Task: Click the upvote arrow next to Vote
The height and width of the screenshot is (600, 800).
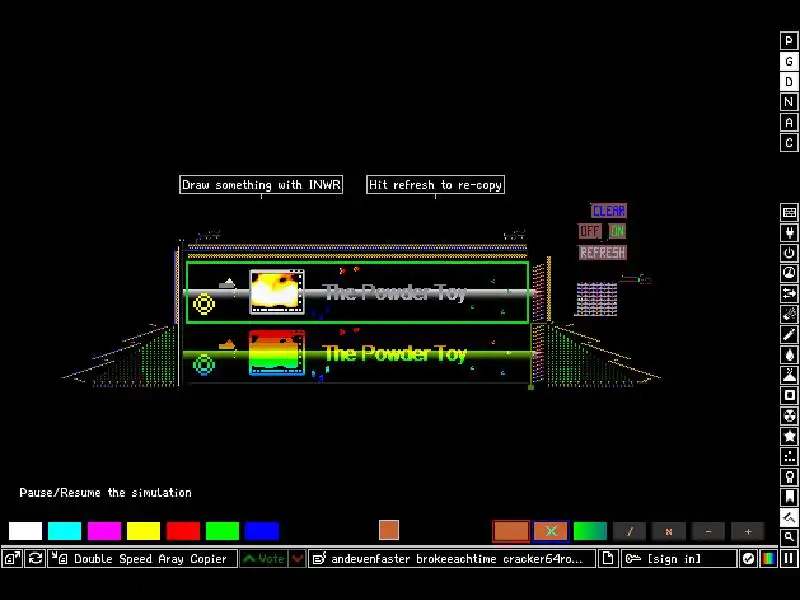Action: pos(264,559)
